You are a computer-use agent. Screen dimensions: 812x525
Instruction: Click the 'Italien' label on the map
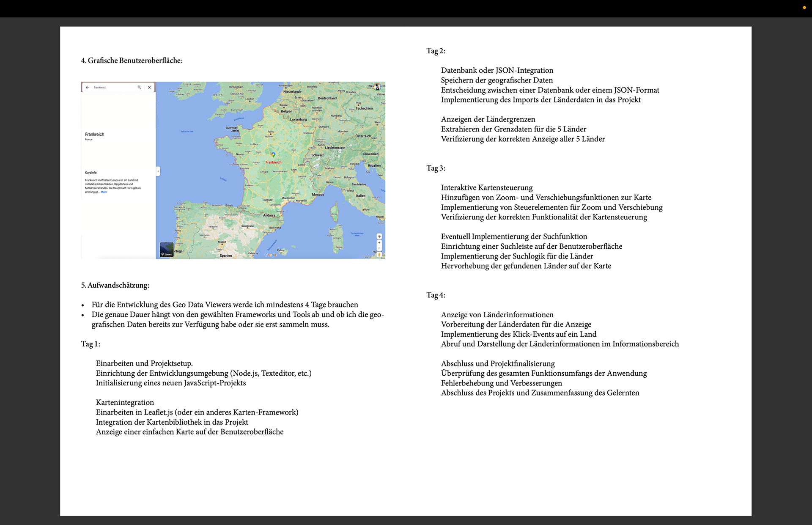(x=361, y=196)
